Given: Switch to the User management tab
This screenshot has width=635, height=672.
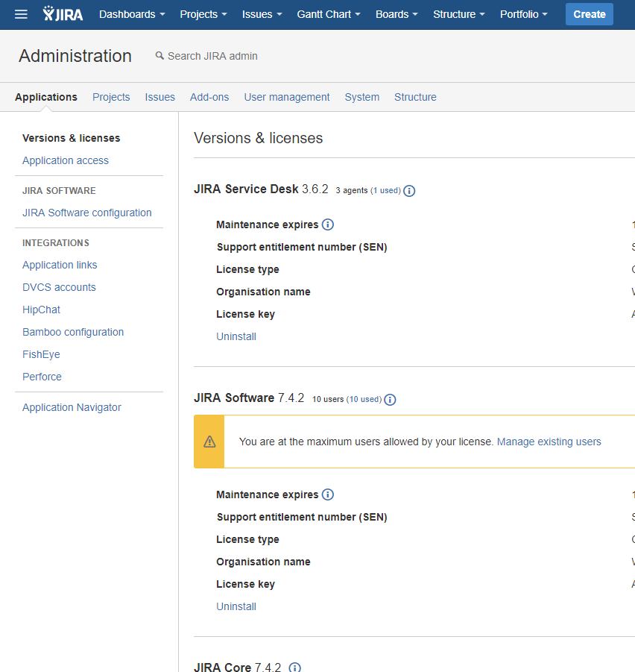Looking at the screenshot, I should tap(287, 97).
